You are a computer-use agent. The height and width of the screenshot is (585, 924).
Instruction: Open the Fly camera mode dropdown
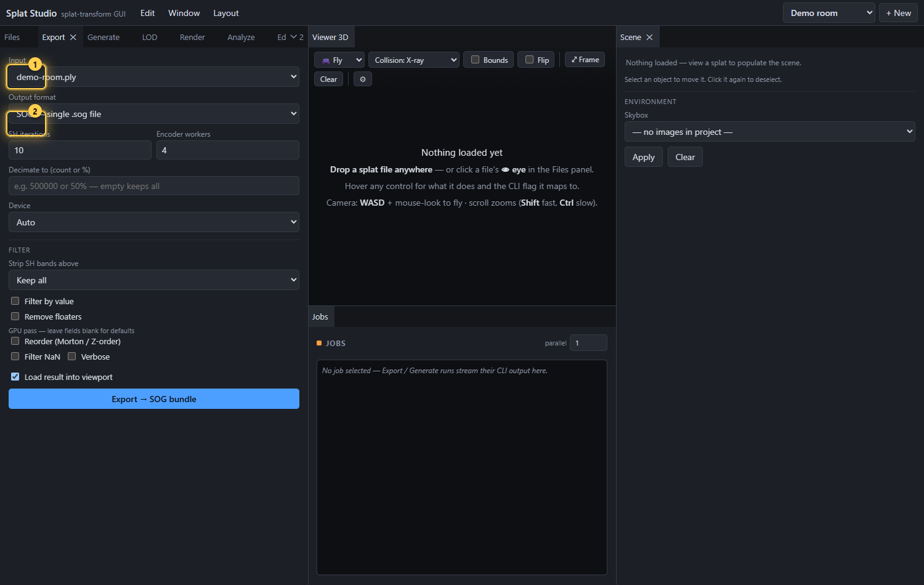339,60
